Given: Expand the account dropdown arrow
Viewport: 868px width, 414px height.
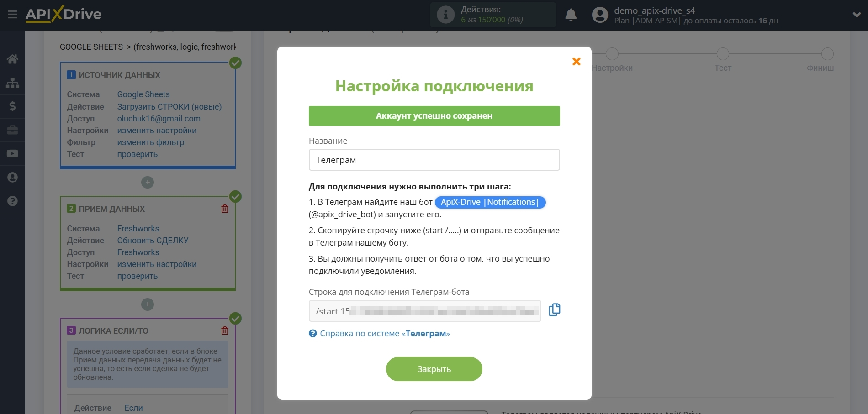Looking at the screenshot, I should pos(857,15).
